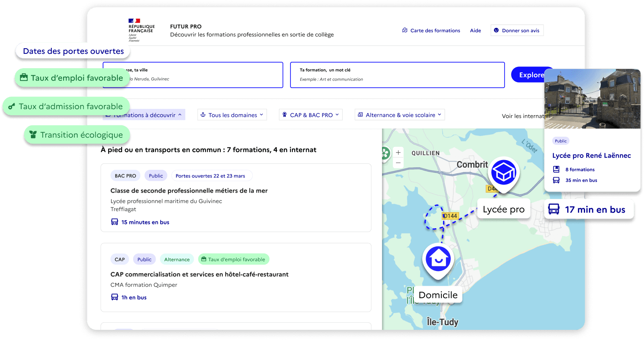Open the Lycée pro René Laënnec link
This screenshot has height=340, width=644.
coord(591,155)
